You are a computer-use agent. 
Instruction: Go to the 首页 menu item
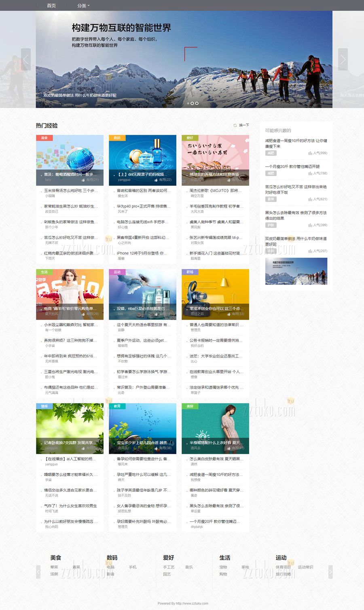51,6
